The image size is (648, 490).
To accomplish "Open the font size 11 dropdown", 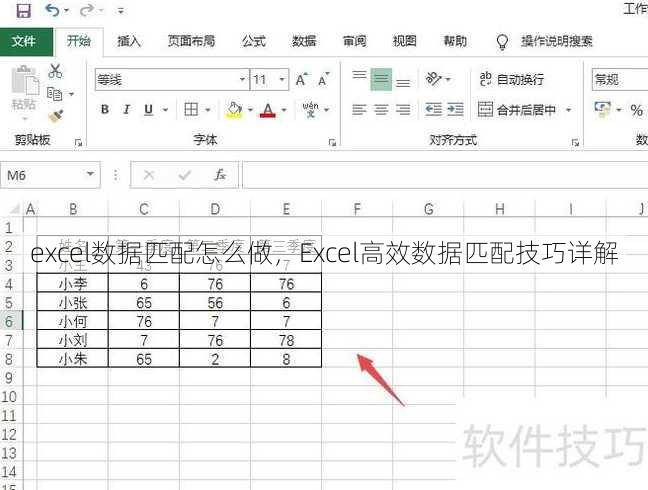I will [282, 79].
